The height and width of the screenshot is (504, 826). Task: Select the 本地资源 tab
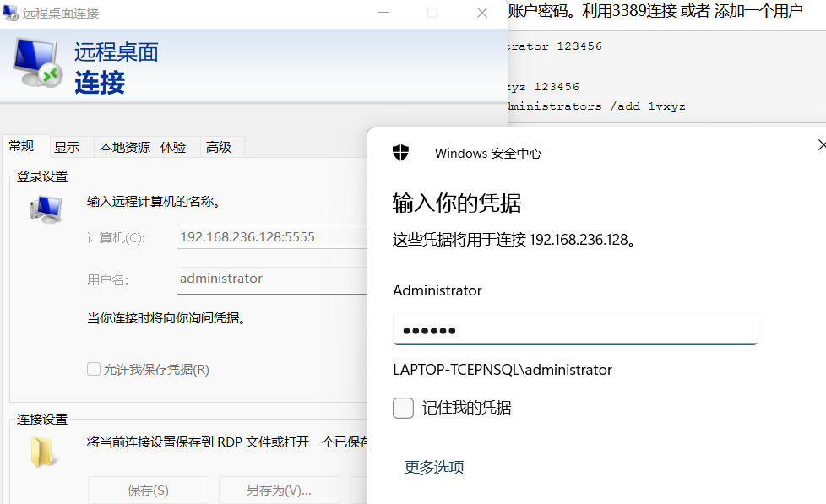pos(125,147)
